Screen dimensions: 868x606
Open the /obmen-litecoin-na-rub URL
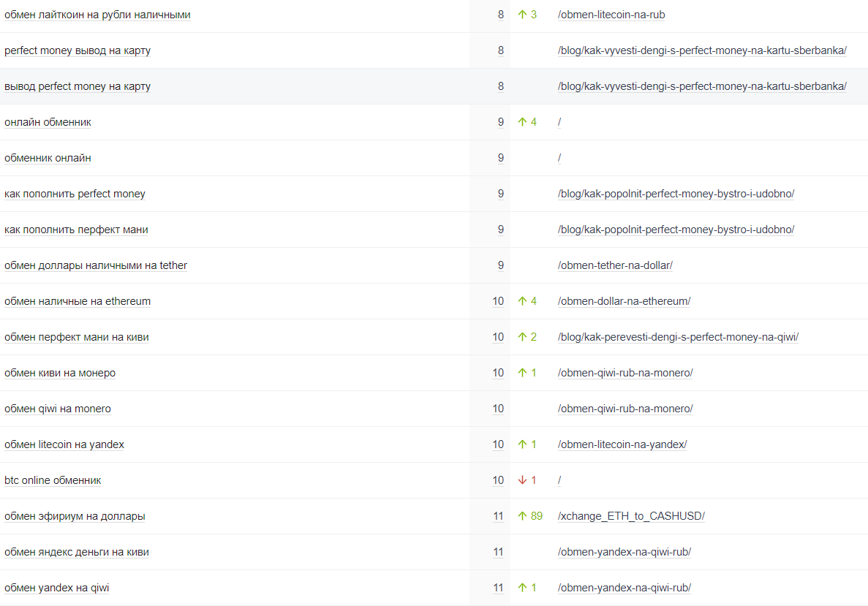pyautogui.click(x=612, y=15)
